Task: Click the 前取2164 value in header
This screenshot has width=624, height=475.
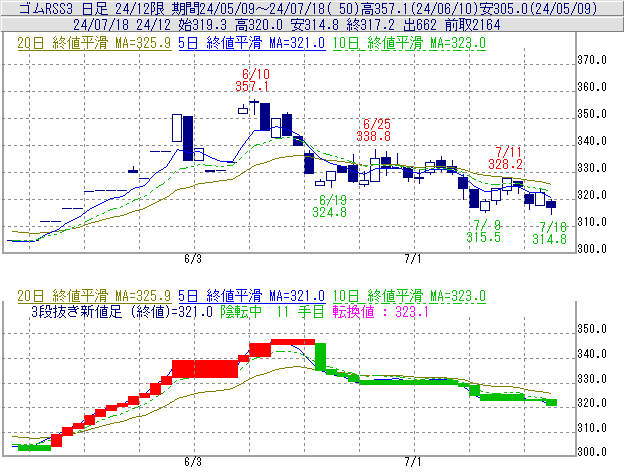Action: coord(472,25)
